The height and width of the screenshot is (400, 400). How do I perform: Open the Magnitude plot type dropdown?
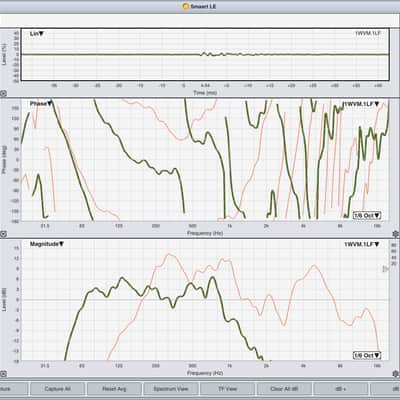[x=47, y=244]
